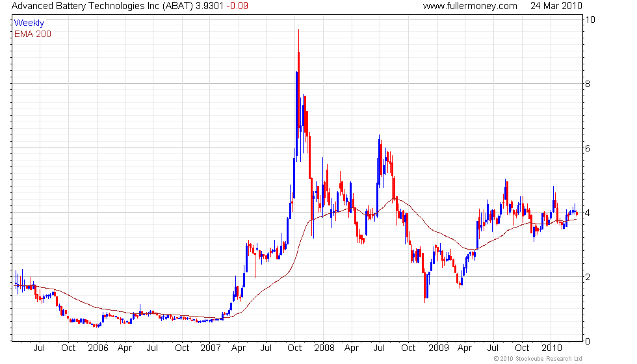The image size is (637, 364).
Task: Click the x-axis label 2008
Action: (324, 348)
